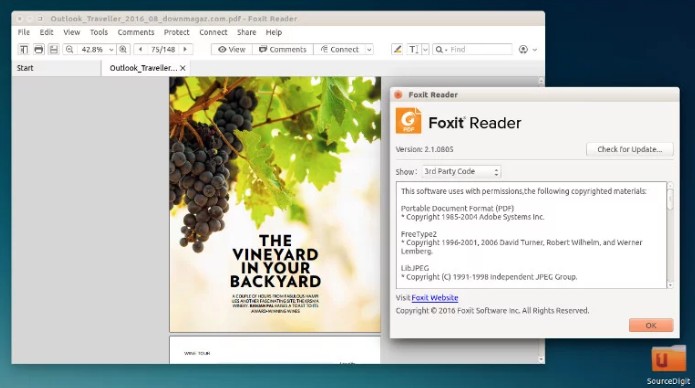The width and height of the screenshot is (695, 388).
Task: Click the vineyard PDF page
Action: pyautogui.click(x=275, y=204)
